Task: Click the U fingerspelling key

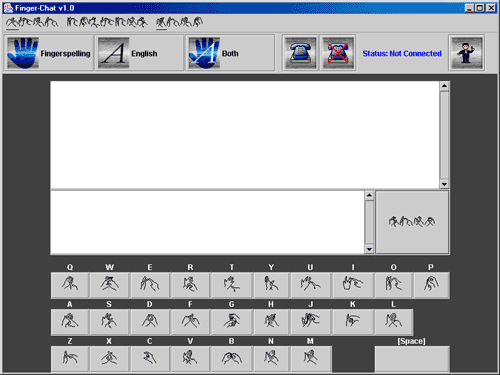Action: tap(310, 285)
